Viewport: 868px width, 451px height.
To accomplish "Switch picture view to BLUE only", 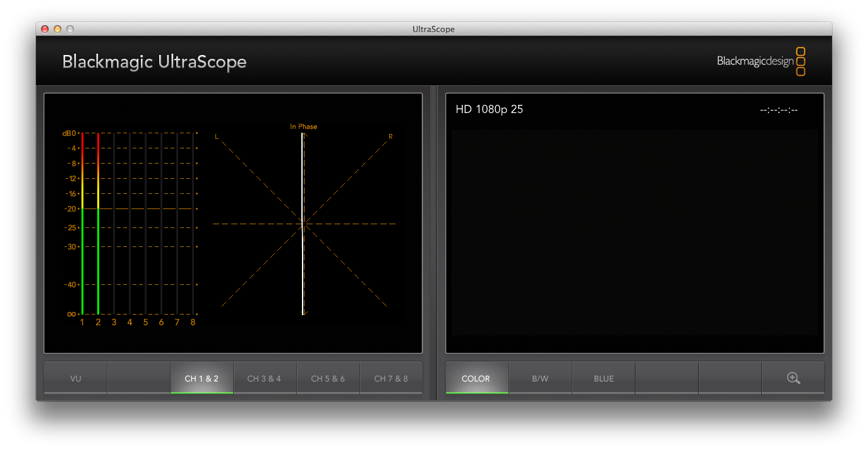I will click(603, 378).
